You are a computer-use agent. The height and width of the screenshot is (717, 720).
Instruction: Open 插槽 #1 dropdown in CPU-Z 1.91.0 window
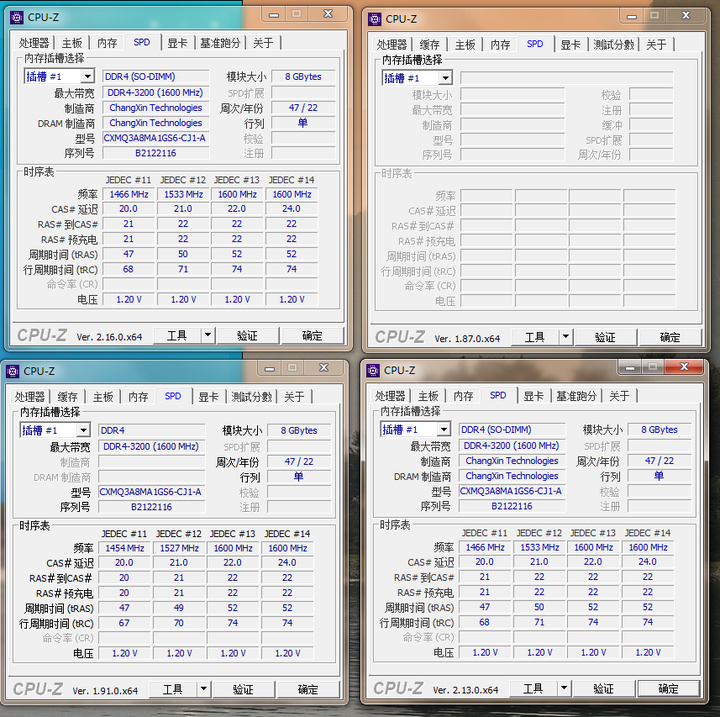coord(83,430)
